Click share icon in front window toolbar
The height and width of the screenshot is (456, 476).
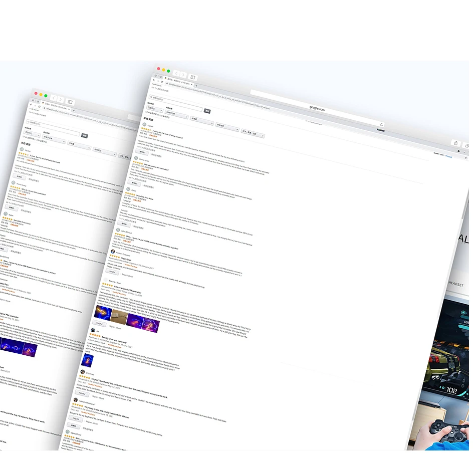[455, 143]
